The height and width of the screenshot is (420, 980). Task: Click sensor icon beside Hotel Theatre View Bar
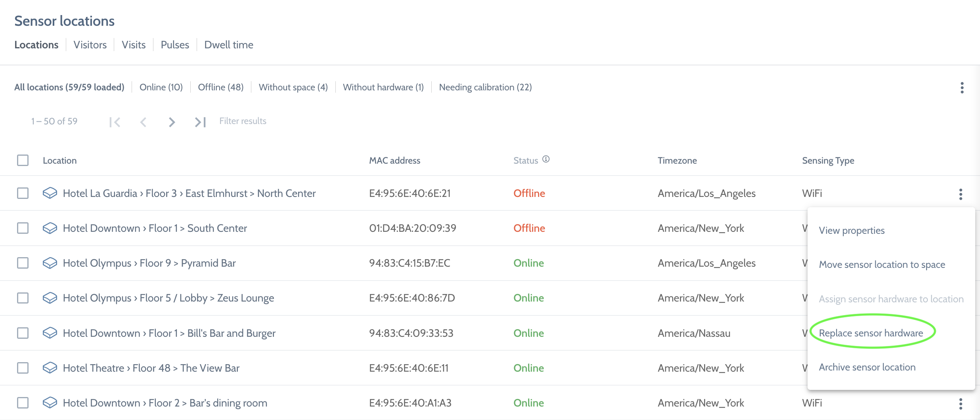point(50,368)
